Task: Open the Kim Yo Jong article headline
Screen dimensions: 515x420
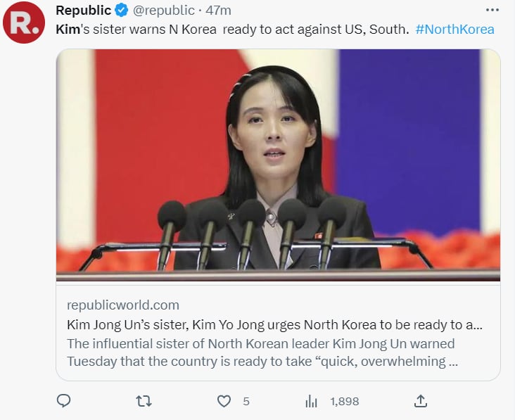Action: (275, 325)
